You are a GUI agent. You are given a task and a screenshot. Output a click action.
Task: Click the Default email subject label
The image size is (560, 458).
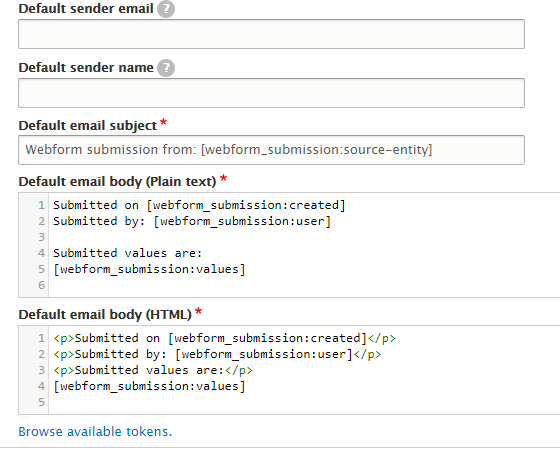(x=88, y=126)
